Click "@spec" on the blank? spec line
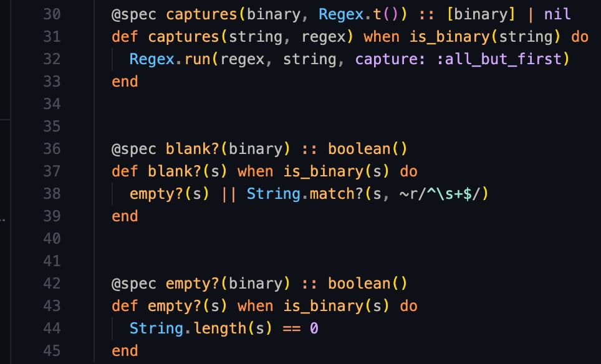601x364 pixels. tap(134, 149)
